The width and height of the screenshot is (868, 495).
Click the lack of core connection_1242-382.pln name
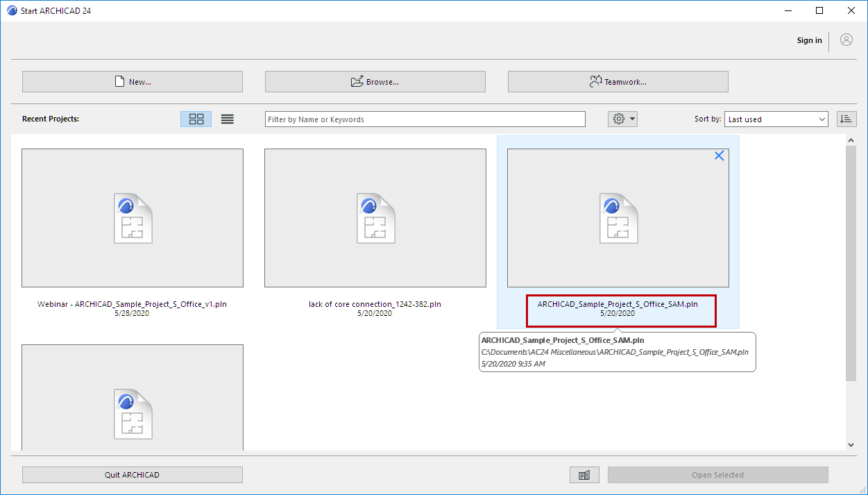[x=375, y=304]
